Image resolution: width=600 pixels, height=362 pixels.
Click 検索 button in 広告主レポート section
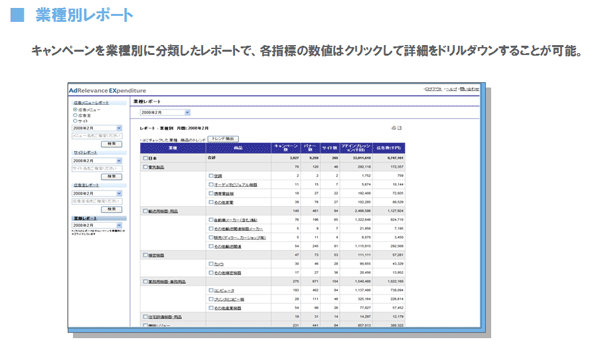click(x=111, y=209)
